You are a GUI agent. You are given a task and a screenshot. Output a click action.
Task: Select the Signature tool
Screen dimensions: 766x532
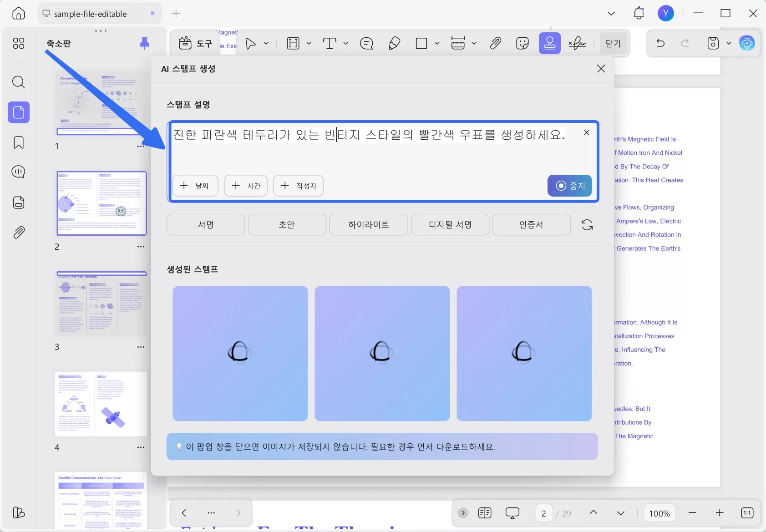578,43
